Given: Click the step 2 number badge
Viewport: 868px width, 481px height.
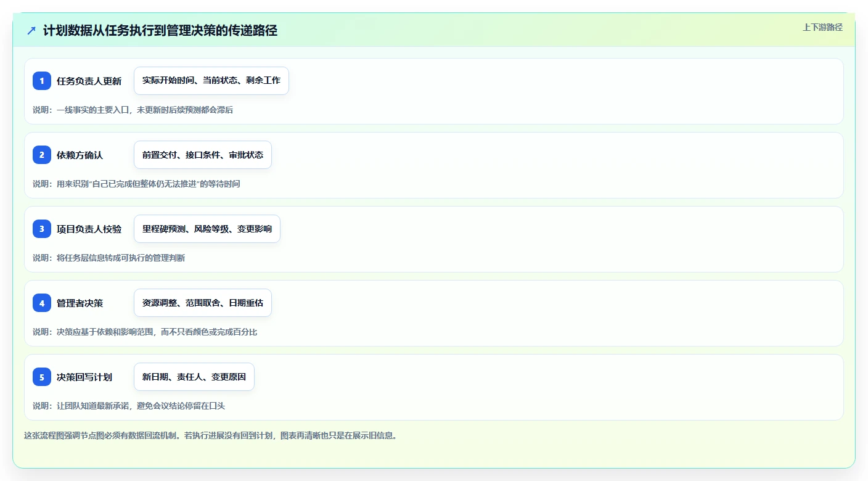Looking at the screenshot, I should [x=42, y=155].
